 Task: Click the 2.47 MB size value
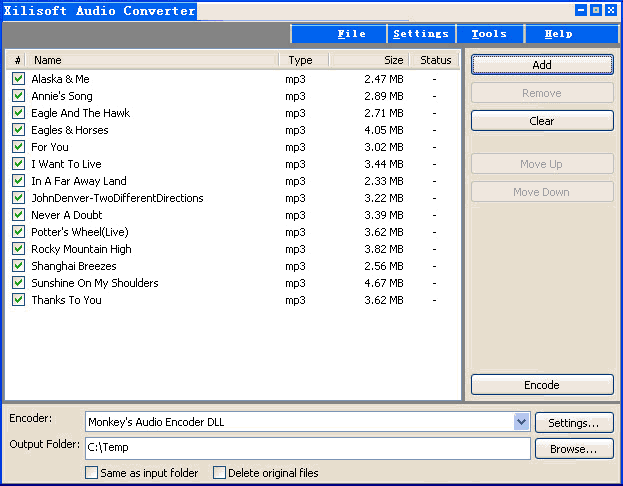pyautogui.click(x=384, y=79)
